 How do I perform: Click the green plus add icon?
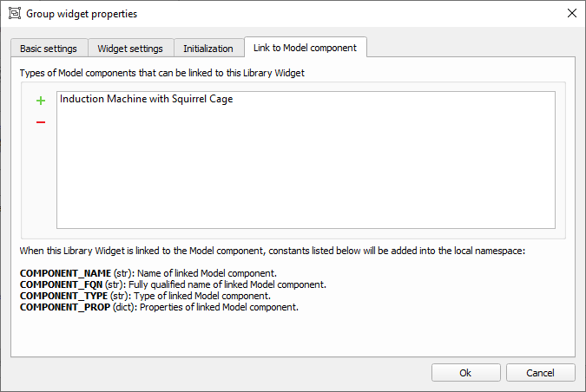40,101
